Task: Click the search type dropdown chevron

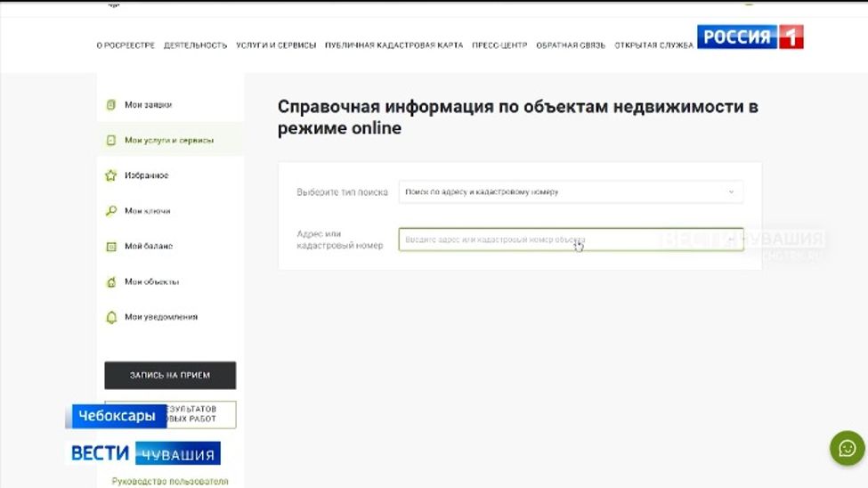Action: tap(731, 192)
